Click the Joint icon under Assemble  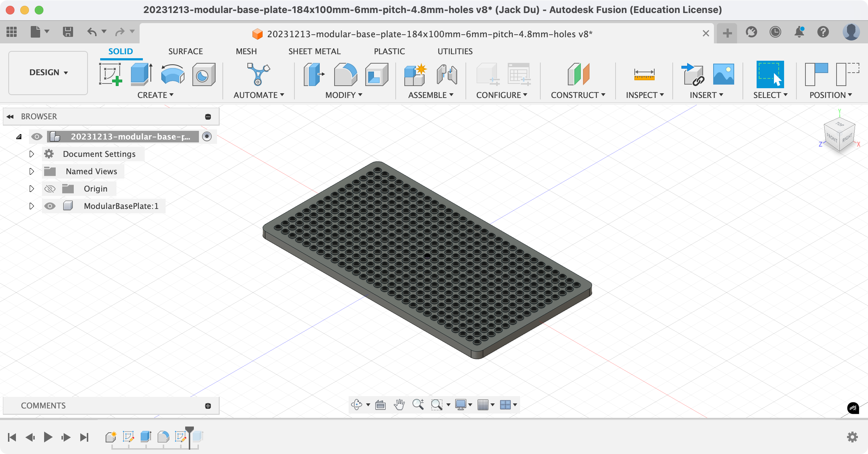coord(447,74)
